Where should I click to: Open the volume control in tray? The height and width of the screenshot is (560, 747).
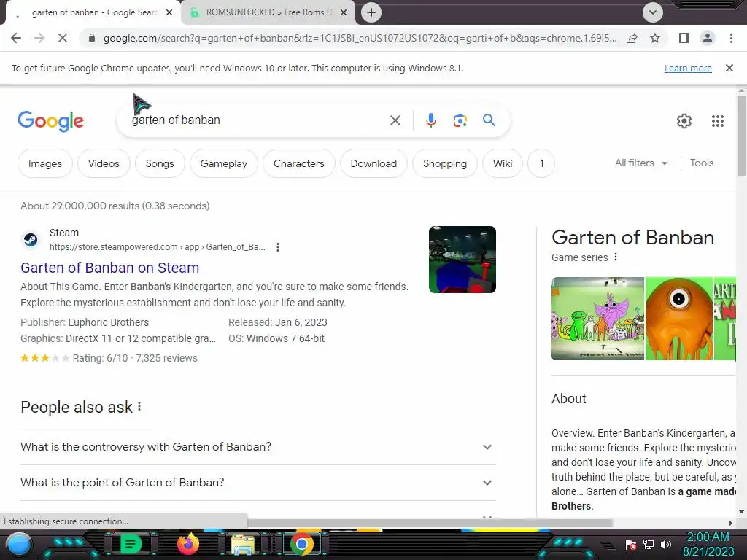pyautogui.click(x=665, y=545)
